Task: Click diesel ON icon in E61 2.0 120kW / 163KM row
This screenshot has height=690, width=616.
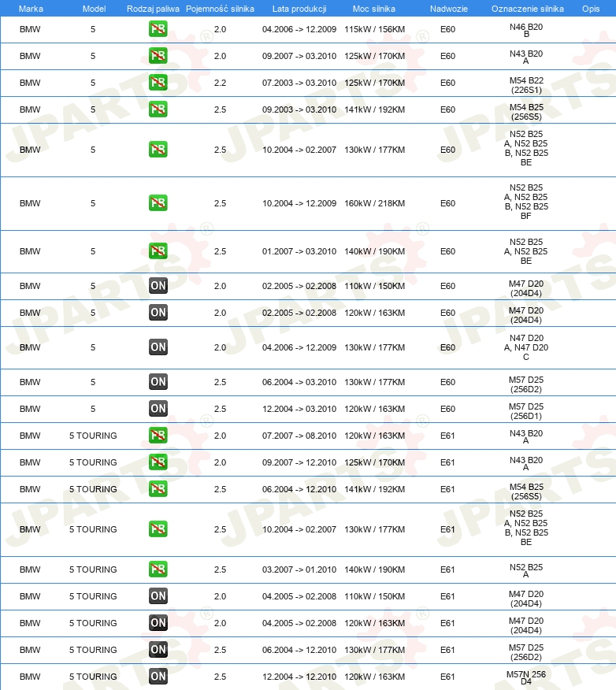Action: pyautogui.click(x=158, y=623)
